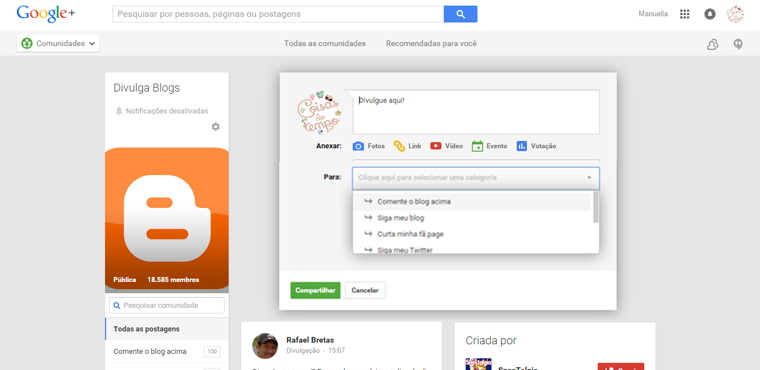Open the notifications bell in header

tap(710, 14)
